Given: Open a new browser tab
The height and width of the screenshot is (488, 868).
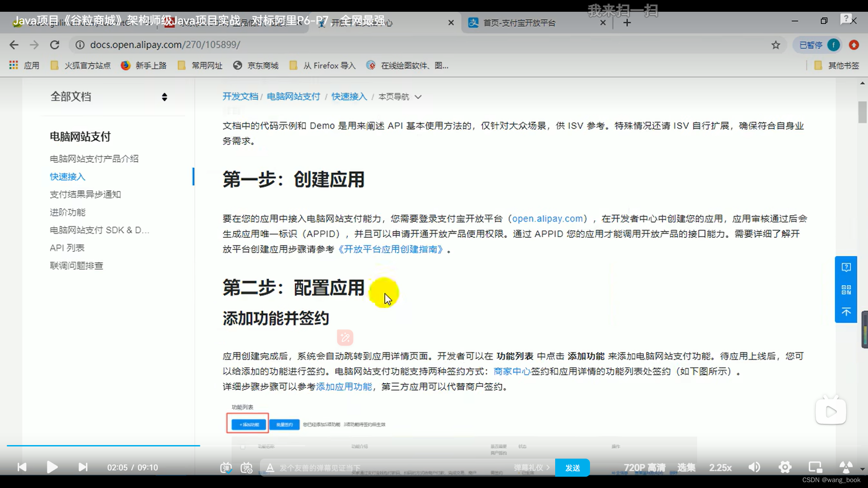Looking at the screenshot, I should click(x=627, y=23).
